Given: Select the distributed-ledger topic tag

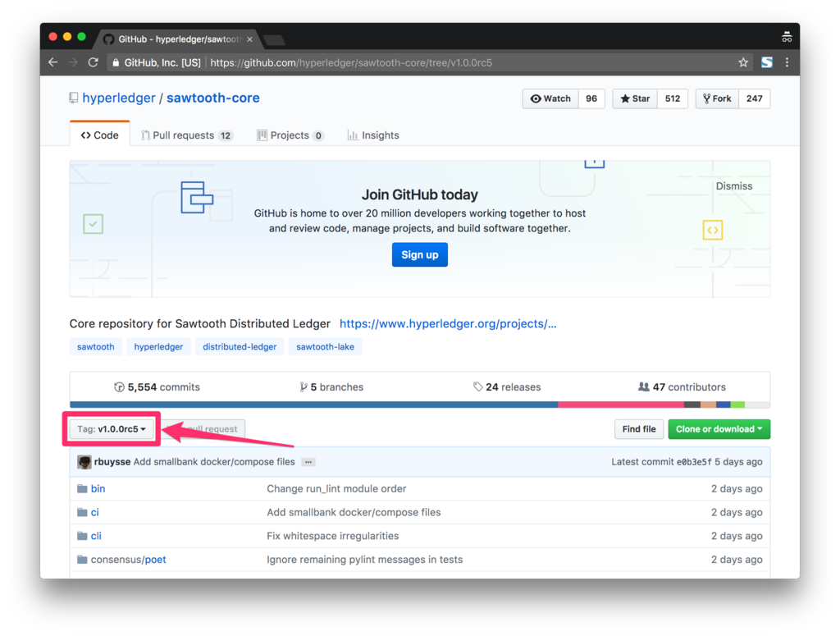Looking at the screenshot, I should [x=240, y=346].
